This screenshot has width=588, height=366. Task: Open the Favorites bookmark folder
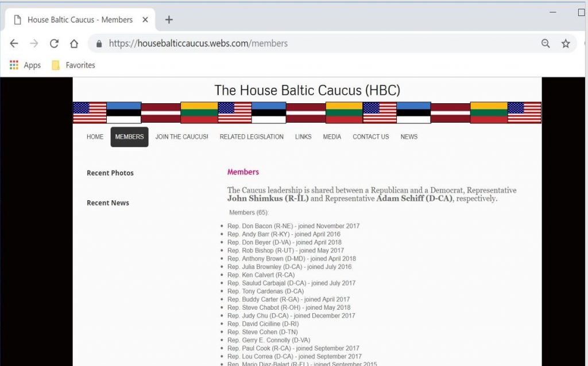coord(73,65)
